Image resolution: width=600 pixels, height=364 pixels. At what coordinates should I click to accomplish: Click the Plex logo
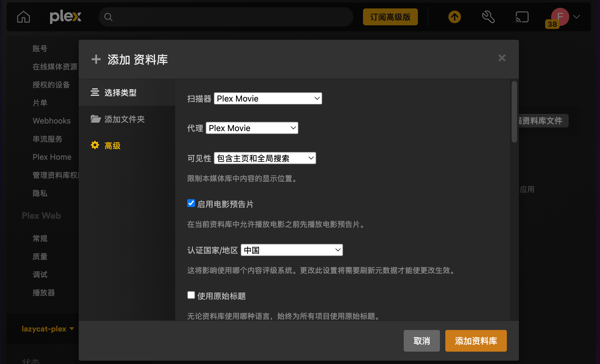(65, 17)
